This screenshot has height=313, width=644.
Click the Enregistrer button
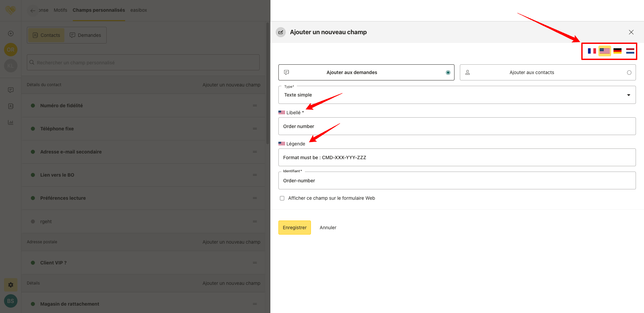pyautogui.click(x=294, y=228)
